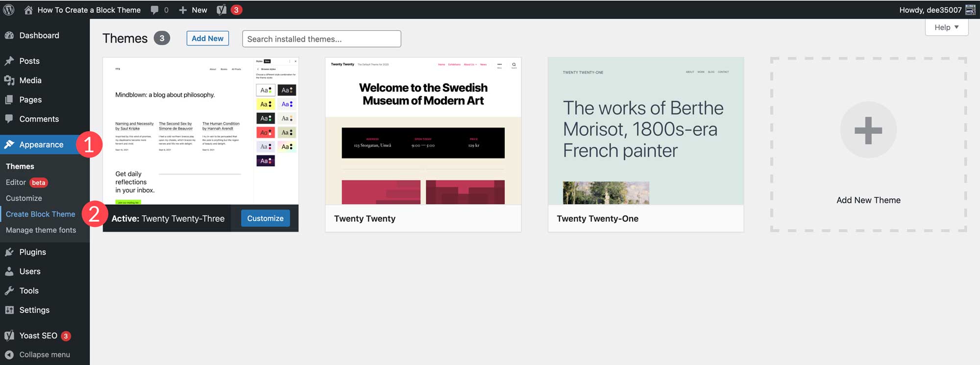Click the home icon beside site name

tap(28, 10)
